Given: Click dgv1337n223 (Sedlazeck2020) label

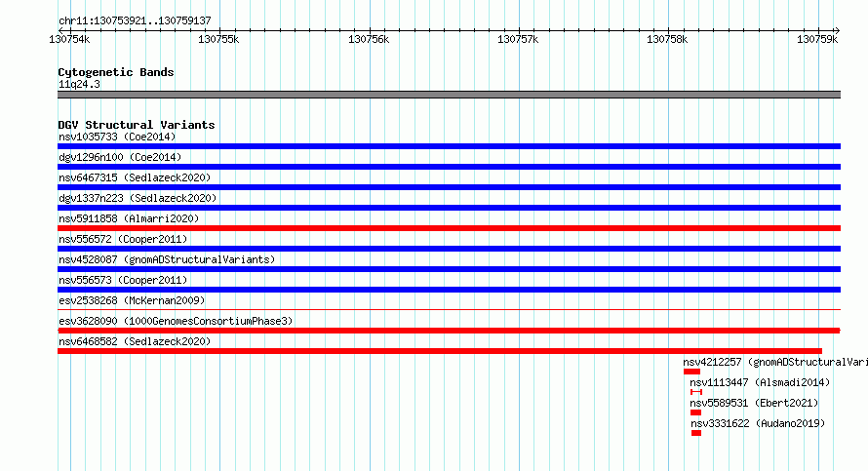Looking at the screenshot, I should (138, 198).
